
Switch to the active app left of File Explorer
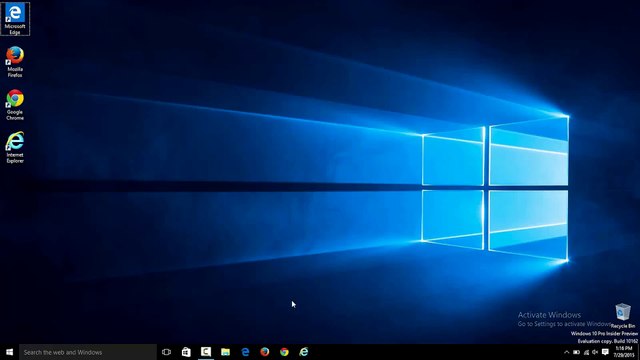(x=206, y=352)
